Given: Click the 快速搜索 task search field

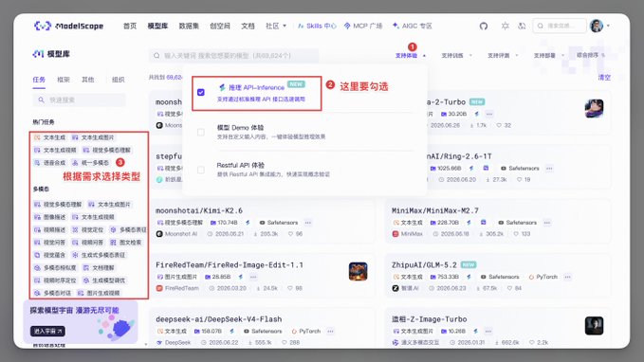Looking at the screenshot, I should [80, 100].
